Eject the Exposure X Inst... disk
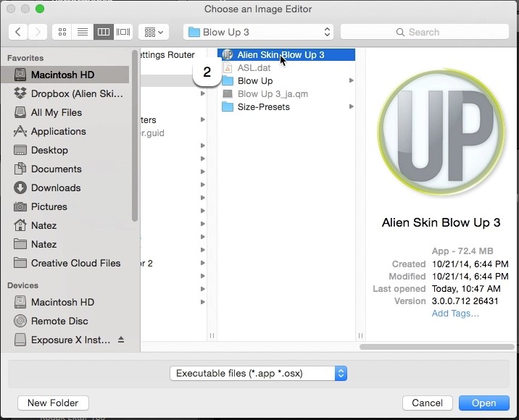The width and height of the screenshot is (519, 420). pos(121,340)
